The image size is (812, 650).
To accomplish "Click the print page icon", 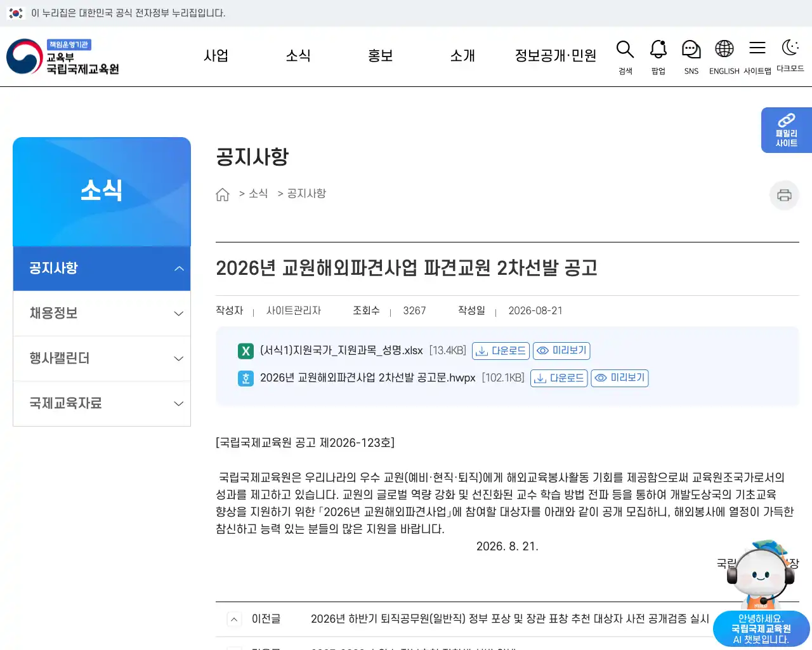I will 784,195.
